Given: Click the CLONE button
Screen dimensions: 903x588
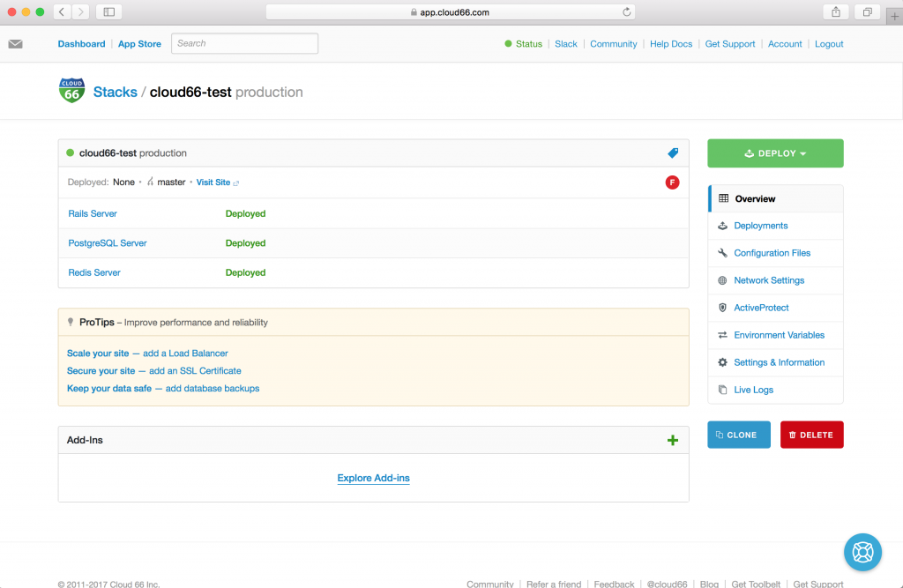Looking at the screenshot, I should coord(739,435).
